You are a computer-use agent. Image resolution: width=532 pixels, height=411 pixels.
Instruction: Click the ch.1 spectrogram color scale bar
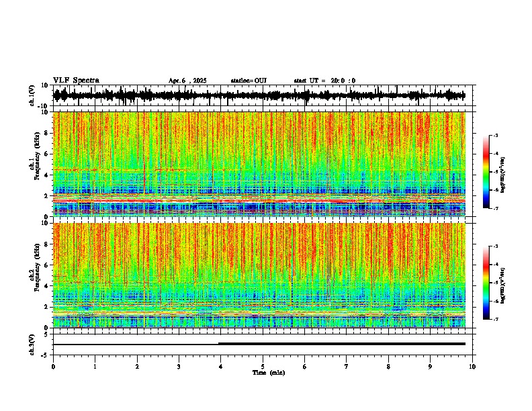(486, 172)
